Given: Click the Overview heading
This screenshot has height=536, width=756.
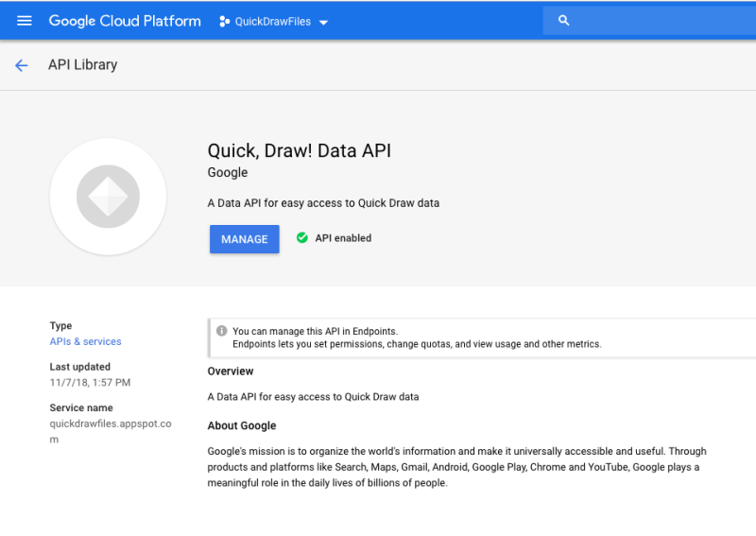Looking at the screenshot, I should (231, 371).
